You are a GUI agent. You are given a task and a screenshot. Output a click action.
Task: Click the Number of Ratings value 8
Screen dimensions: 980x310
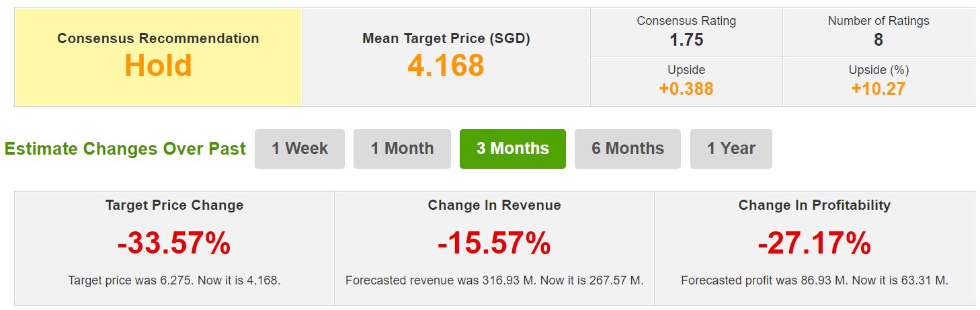coord(878,40)
